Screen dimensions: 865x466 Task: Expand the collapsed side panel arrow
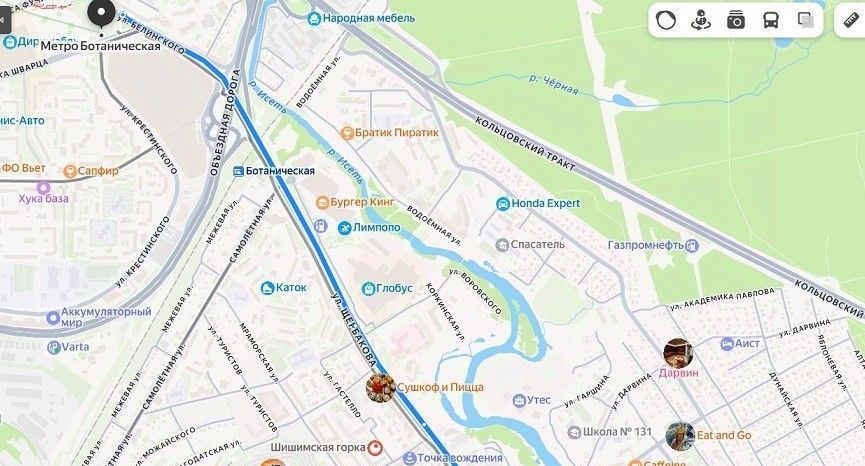tap(3, 21)
